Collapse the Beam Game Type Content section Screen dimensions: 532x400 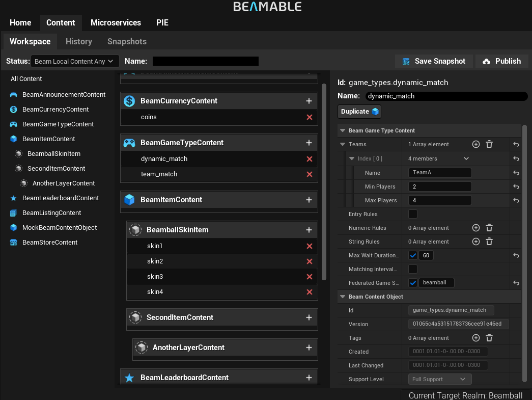click(343, 130)
